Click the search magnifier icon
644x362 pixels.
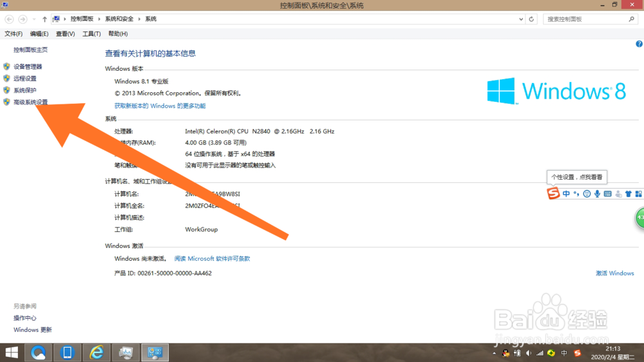632,19
